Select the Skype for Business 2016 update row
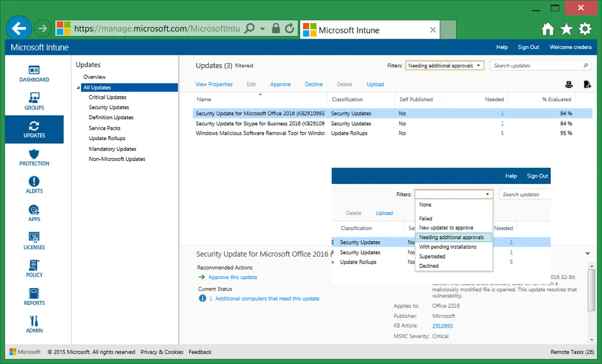The height and width of the screenshot is (364, 602). [392, 123]
